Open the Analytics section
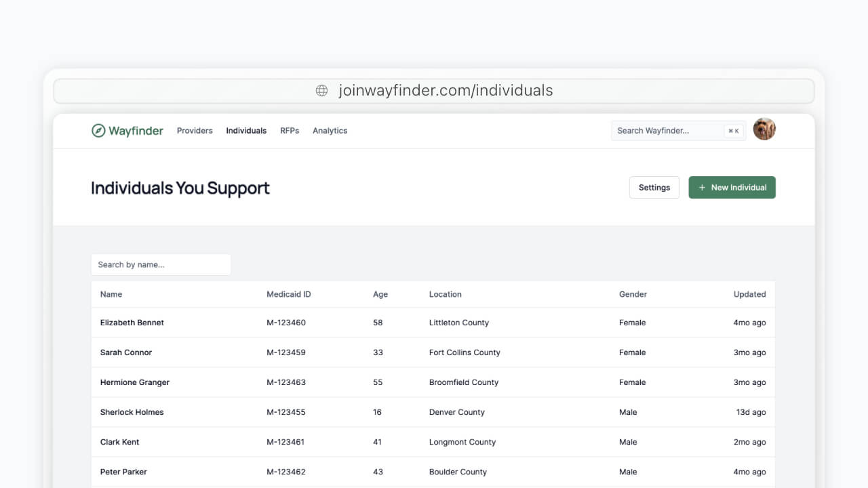 330,130
